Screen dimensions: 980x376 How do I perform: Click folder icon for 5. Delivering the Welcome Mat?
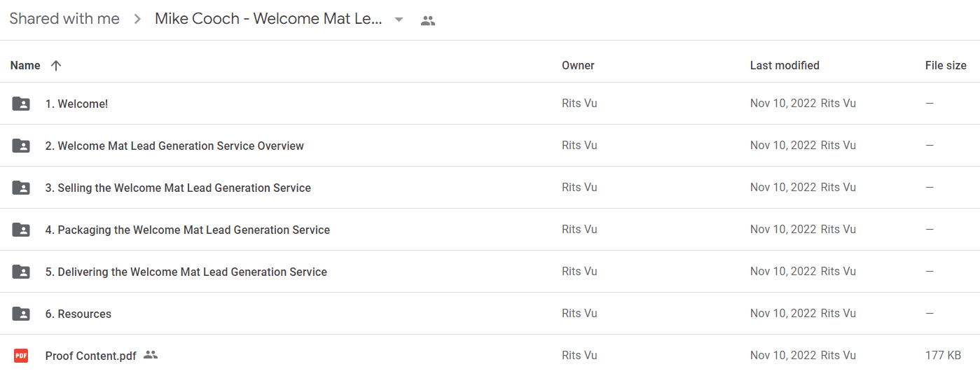tap(21, 272)
